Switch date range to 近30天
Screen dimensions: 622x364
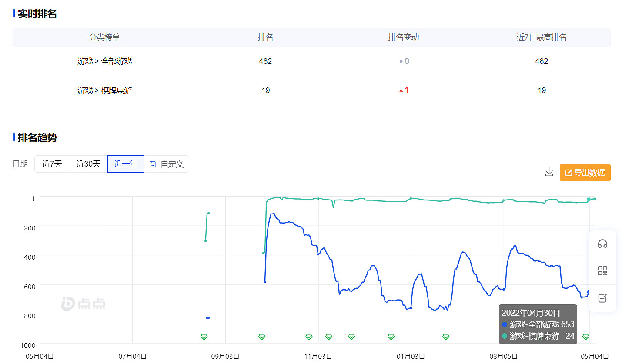(x=89, y=164)
